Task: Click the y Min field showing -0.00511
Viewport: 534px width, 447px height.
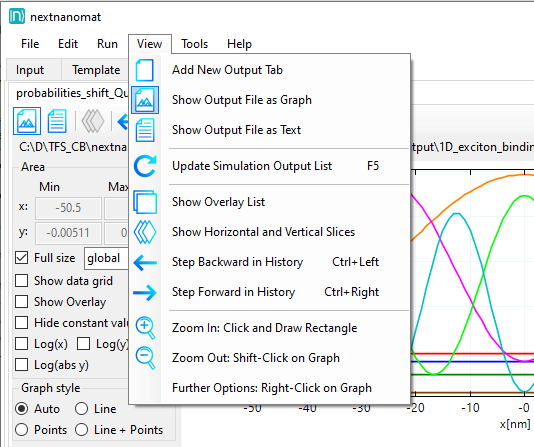Action: (68, 233)
